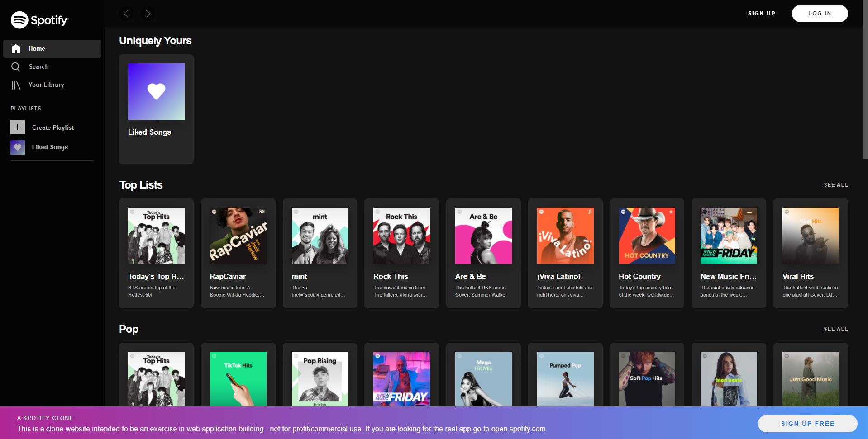Viewport: 868px width, 439px height.
Task: Click the '¡Viva Latino!' title text
Action: pyautogui.click(x=558, y=276)
